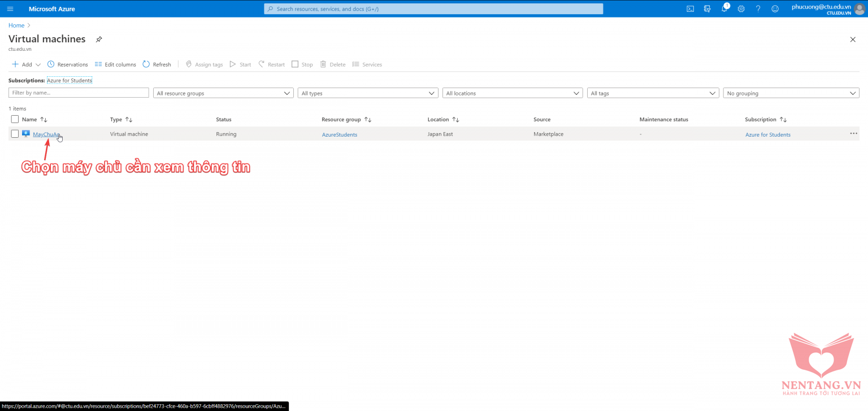Open the hamburger portal menu

coord(10,8)
